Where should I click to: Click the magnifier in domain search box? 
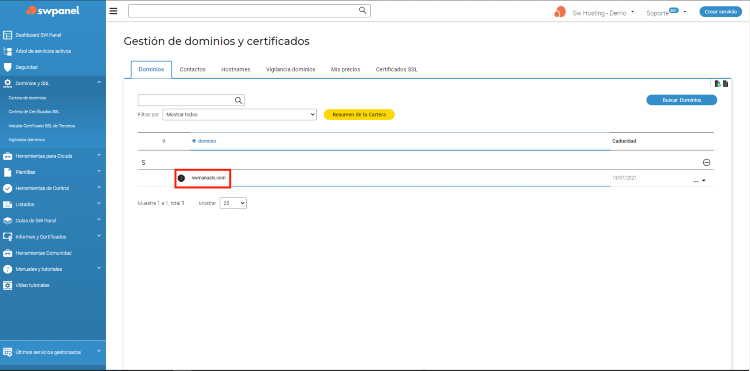click(238, 100)
